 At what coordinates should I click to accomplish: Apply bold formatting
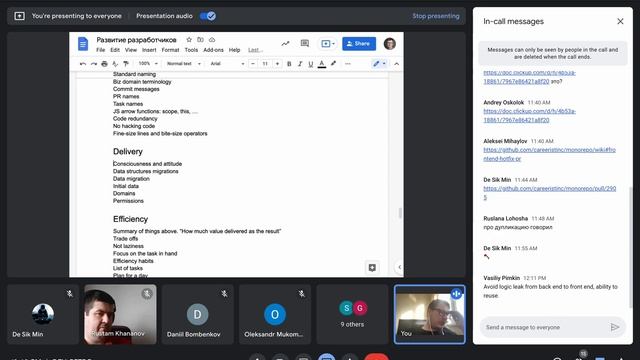[x=289, y=64]
